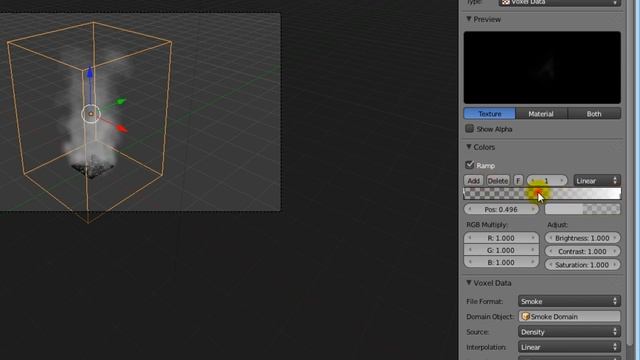Decrease the Pos value with left arrow
Screen dimensions: 640x360
[x=469, y=209]
